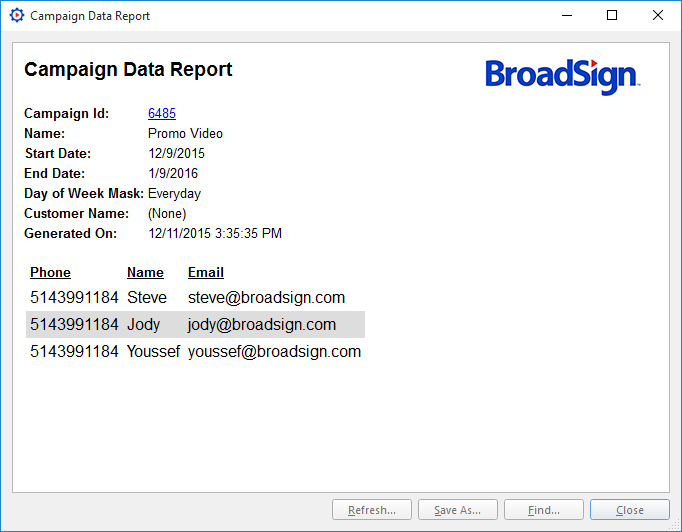Click the BroadSign logo
This screenshot has width=682, height=532.
[562, 76]
